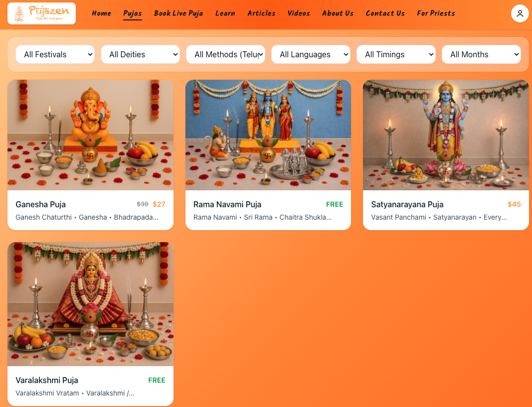Click the struck-through $30 price
Image resolution: width=532 pixels, height=407 pixels.
click(x=143, y=204)
